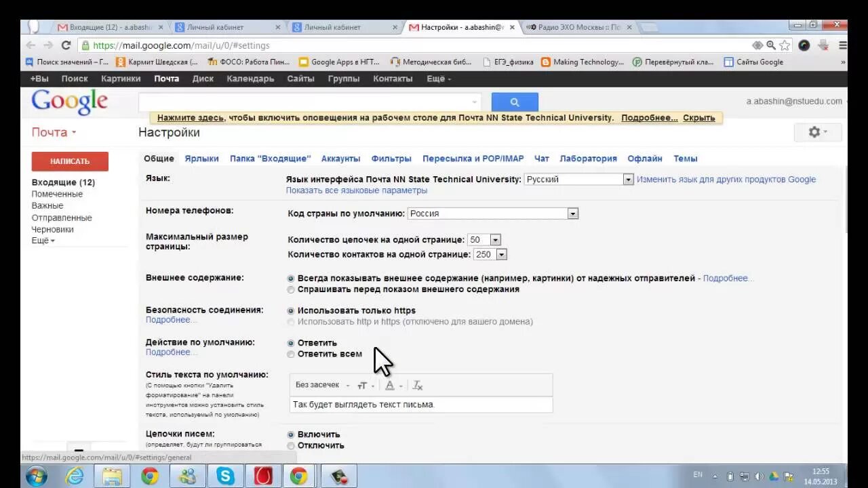The width and height of the screenshot is (868, 488).
Task: Open the text size control in style toolbar
Action: coord(365,385)
